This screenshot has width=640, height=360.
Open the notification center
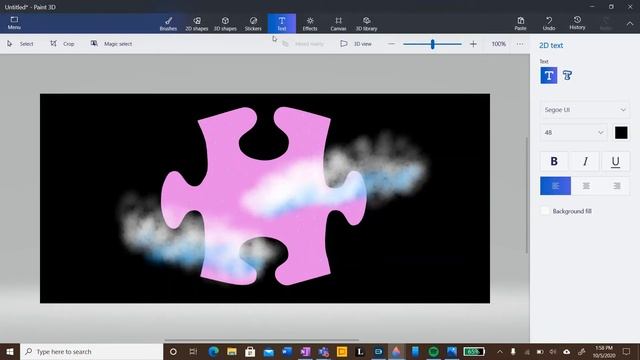(x=627, y=351)
